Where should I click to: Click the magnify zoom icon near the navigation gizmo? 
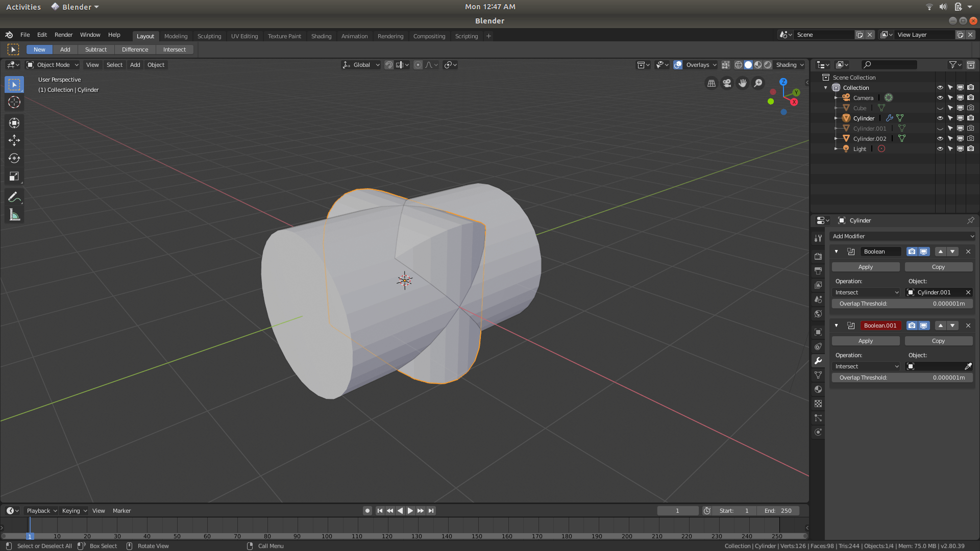[758, 83]
